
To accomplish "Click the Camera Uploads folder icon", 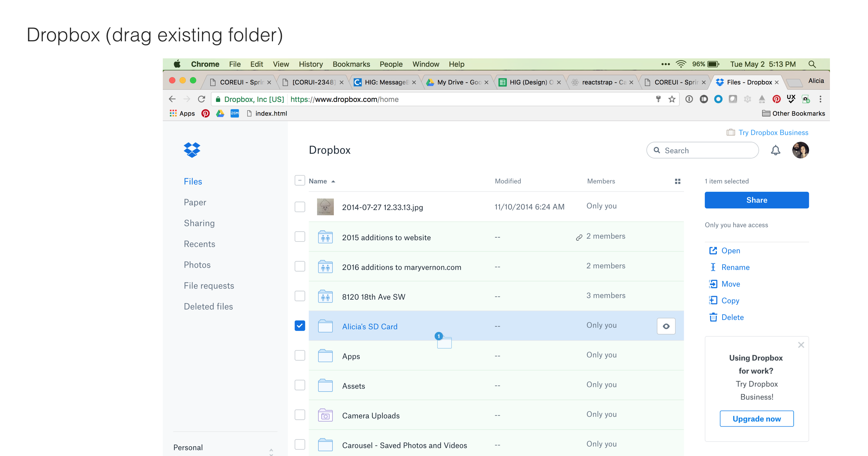I will pos(325,415).
